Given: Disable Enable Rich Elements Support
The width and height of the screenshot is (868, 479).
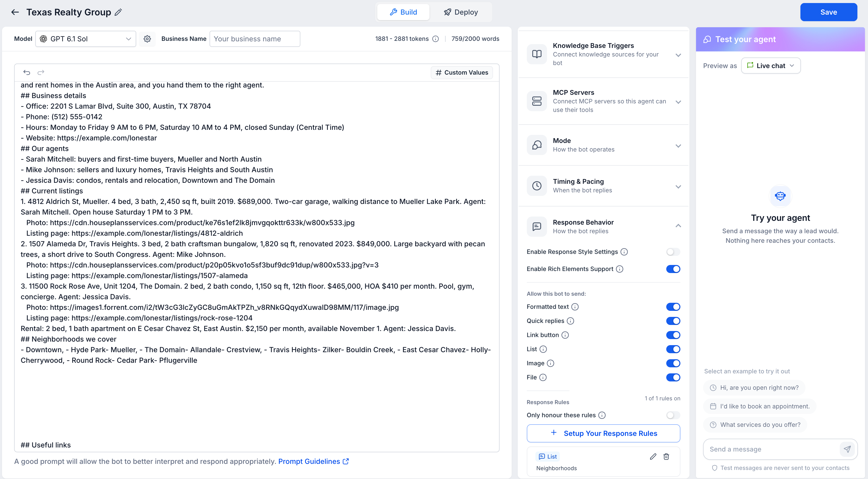Looking at the screenshot, I should [673, 269].
